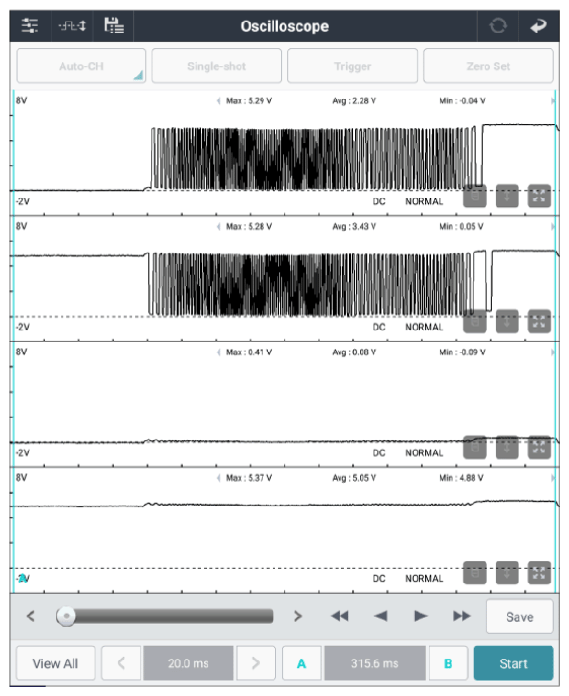The width and height of the screenshot is (569, 696).
Task: Click the fast rewind double-arrow
Action: pyautogui.click(x=340, y=616)
